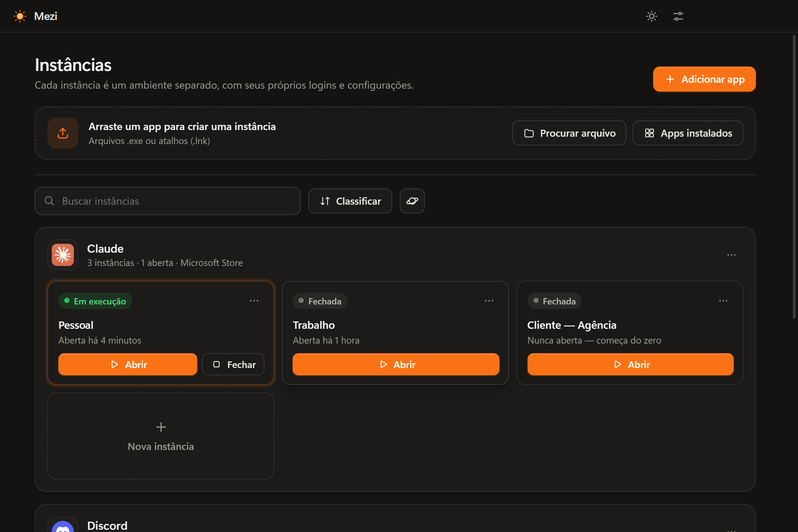Viewport: 798px width, 532px height.
Task: Launch the Cliente — Agência instance
Action: tap(631, 364)
